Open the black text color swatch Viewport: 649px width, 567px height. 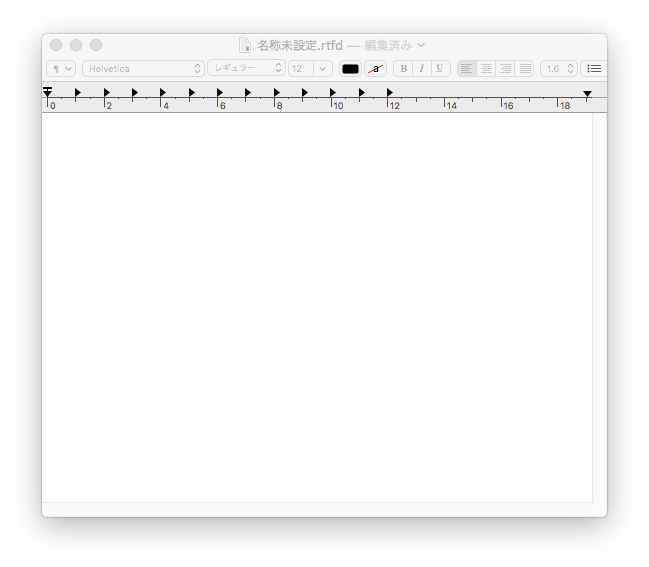click(x=350, y=69)
